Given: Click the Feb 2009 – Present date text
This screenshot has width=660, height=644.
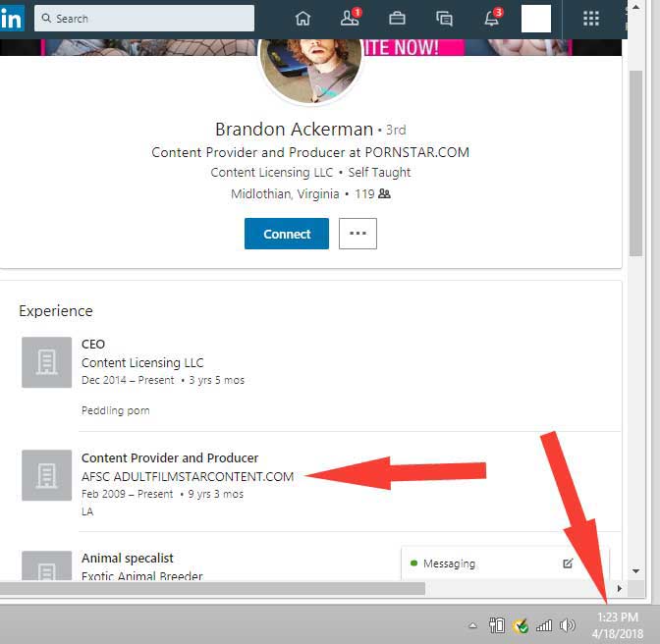Looking at the screenshot, I should tap(127, 494).
